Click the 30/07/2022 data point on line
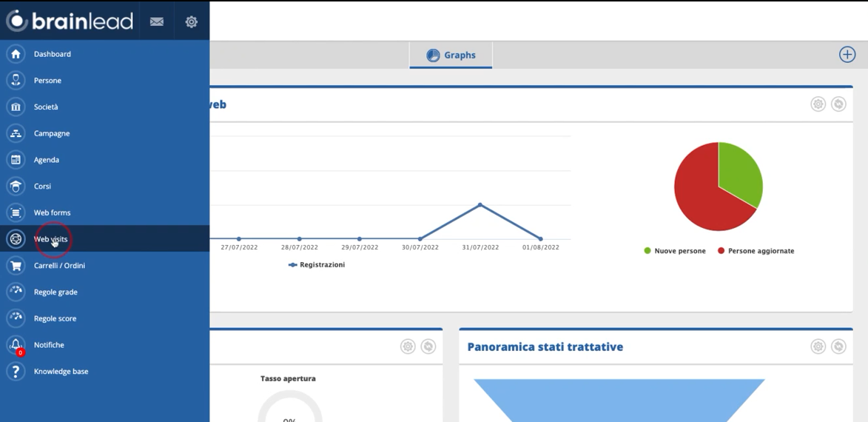Viewport: 868px width, 422px height. pos(420,238)
